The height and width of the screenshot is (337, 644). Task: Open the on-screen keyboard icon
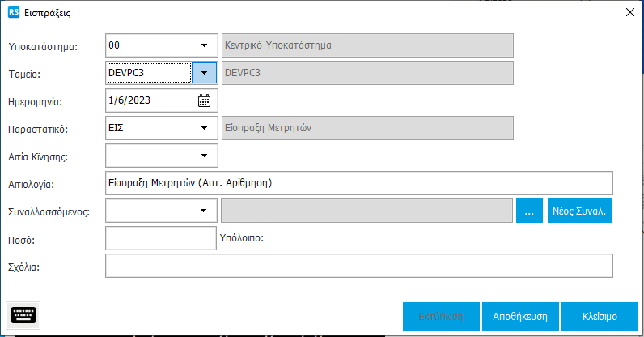click(x=23, y=315)
